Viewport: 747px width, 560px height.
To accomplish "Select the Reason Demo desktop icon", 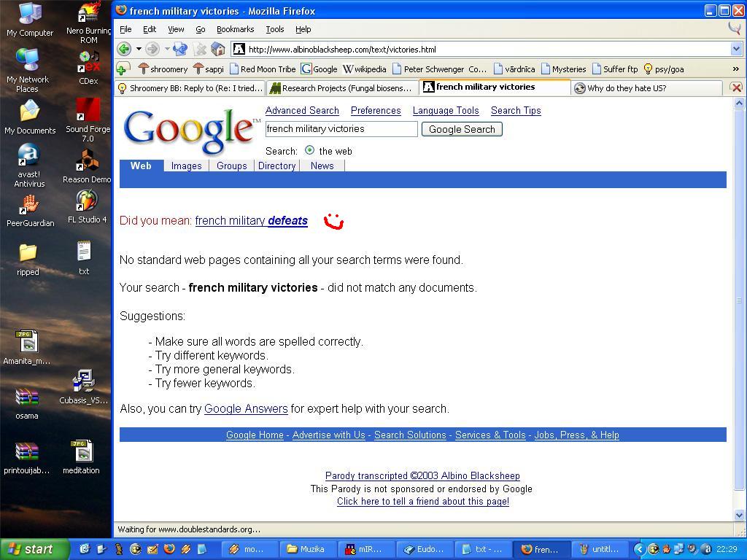I will click(88, 166).
